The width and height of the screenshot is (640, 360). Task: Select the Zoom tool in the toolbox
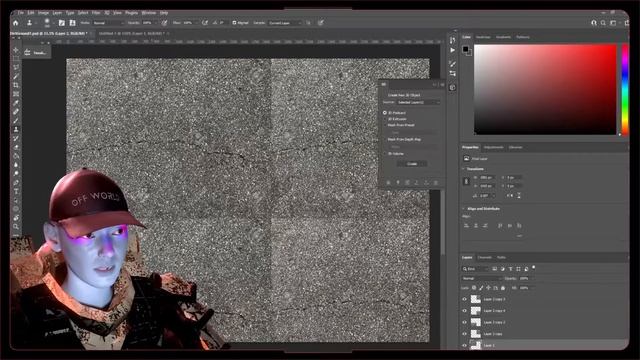pyautogui.click(x=16, y=227)
